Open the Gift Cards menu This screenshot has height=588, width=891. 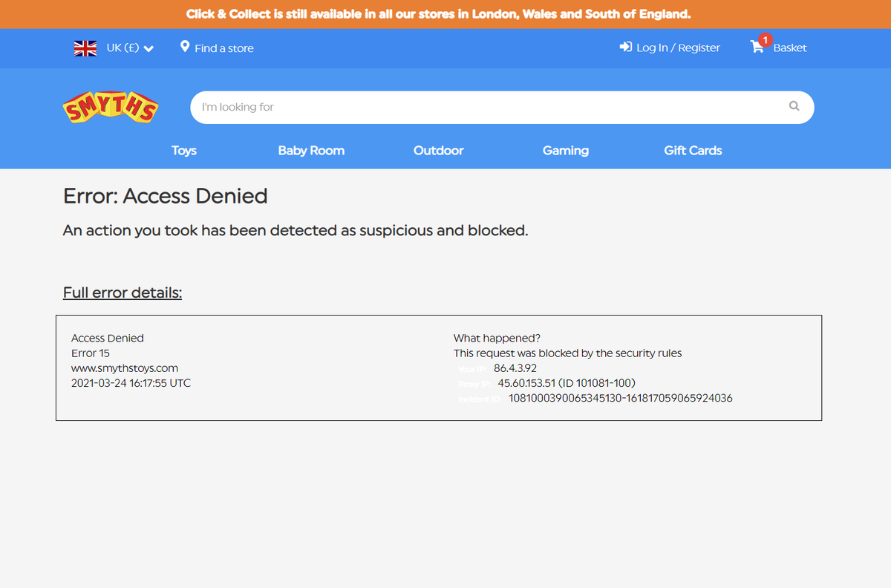(x=693, y=150)
